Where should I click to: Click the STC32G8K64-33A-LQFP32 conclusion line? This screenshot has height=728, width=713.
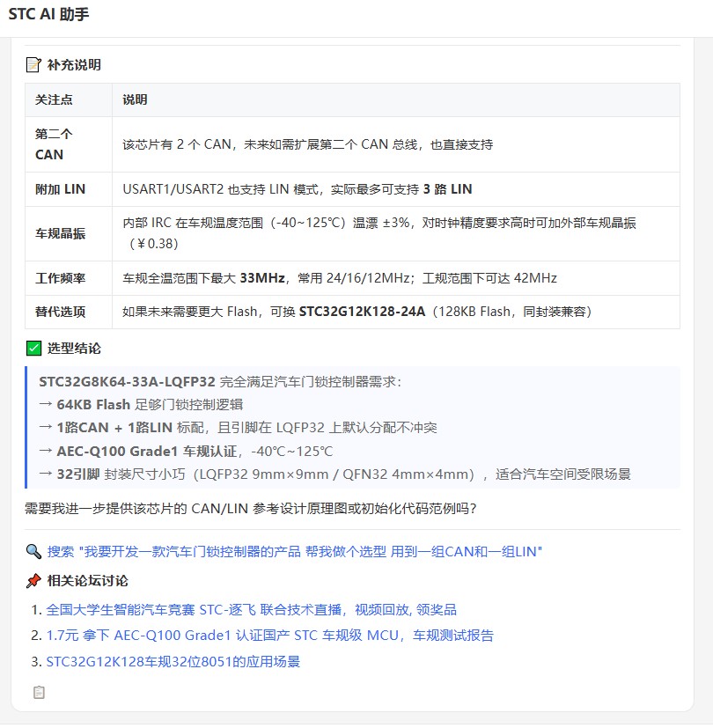tap(220, 382)
